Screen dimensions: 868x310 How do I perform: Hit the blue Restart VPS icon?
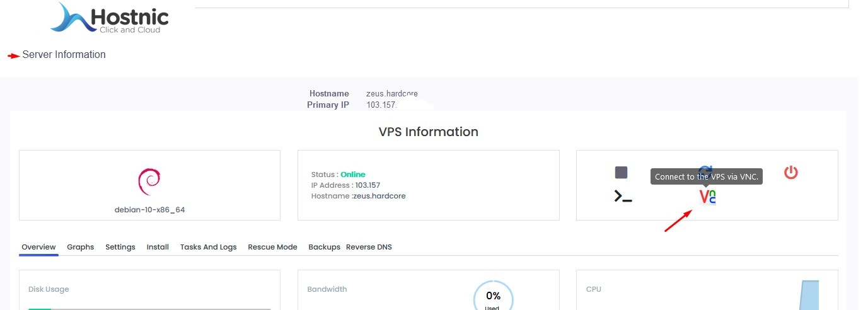tap(707, 168)
